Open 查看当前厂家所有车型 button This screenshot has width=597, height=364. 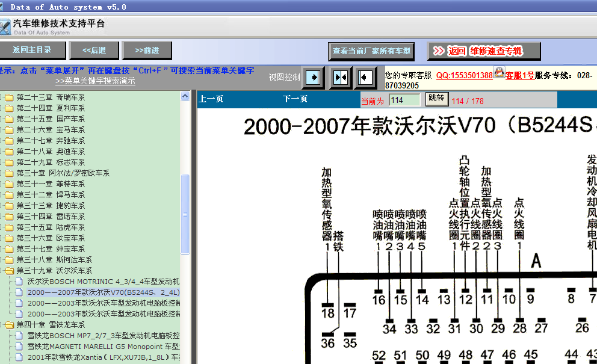371,51
